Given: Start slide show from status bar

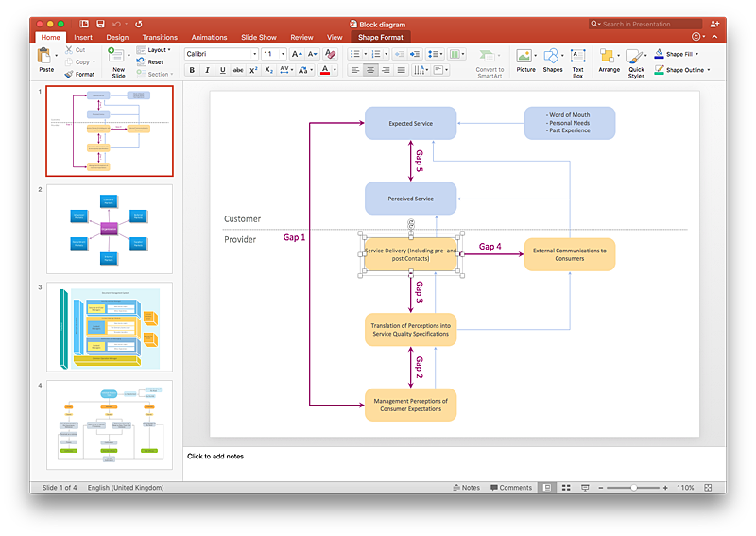Looking at the screenshot, I should click(585, 488).
